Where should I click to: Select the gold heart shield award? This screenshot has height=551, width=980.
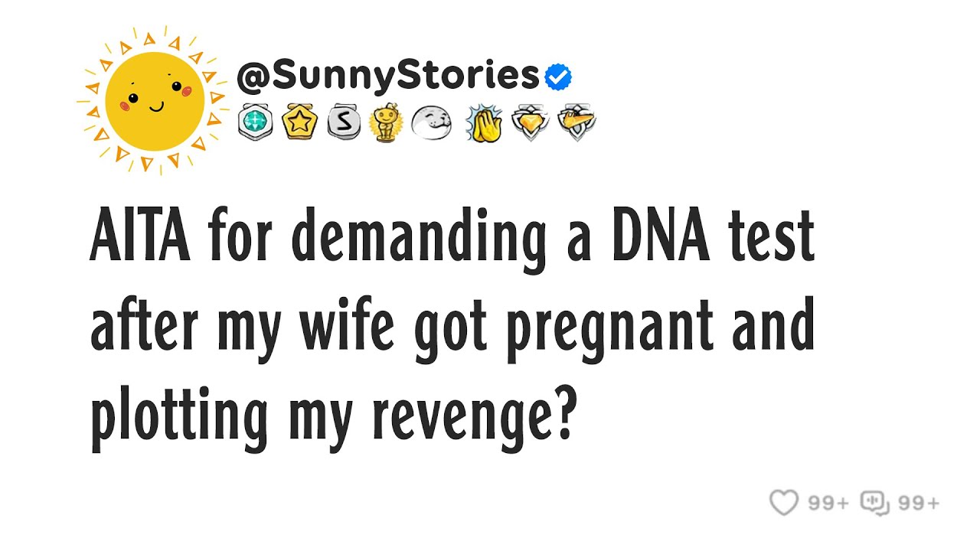[x=531, y=122]
